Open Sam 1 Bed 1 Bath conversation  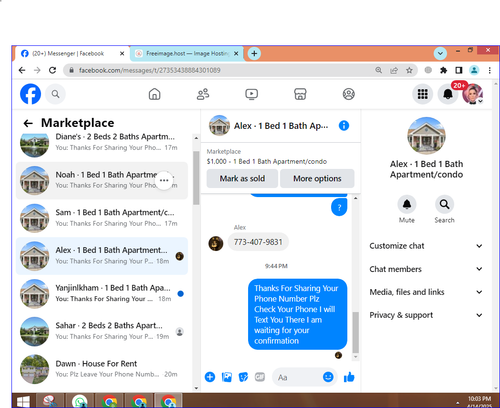102,218
